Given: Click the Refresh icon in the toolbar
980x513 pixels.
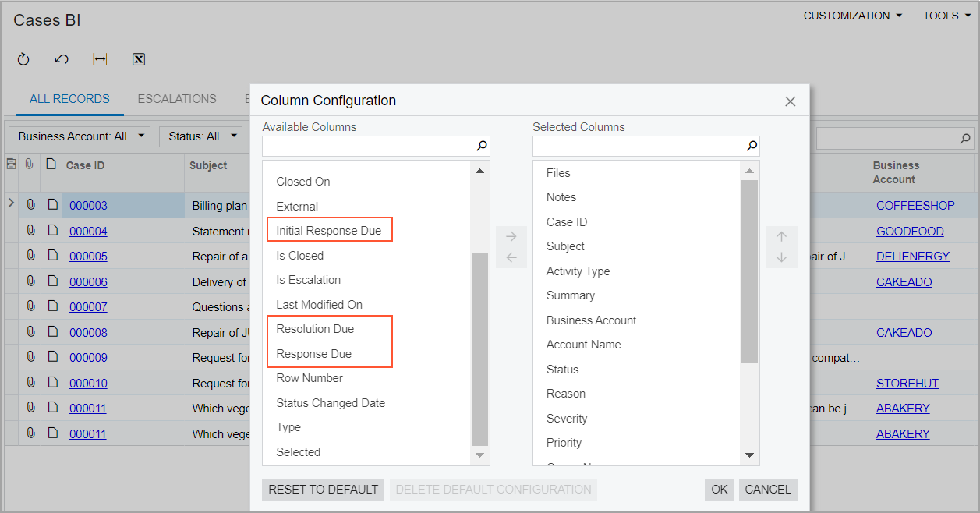Looking at the screenshot, I should click(x=23, y=59).
